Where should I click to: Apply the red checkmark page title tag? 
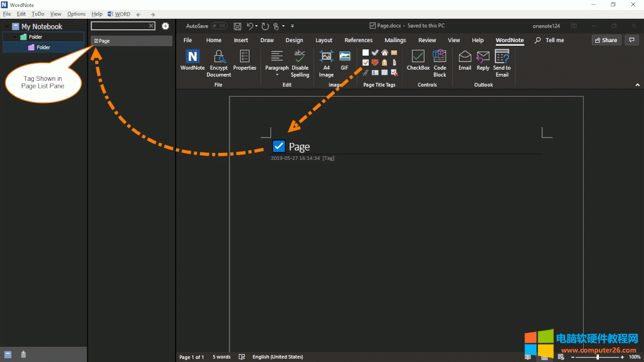pyautogui.click(x=366, y=63)
